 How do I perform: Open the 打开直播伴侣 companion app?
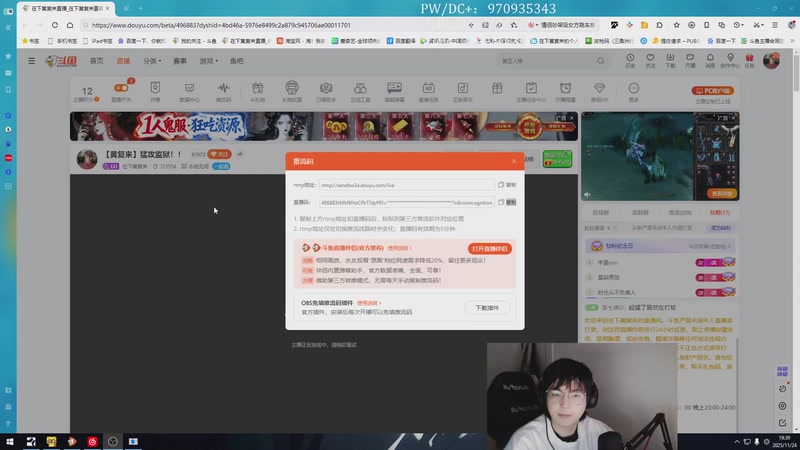[489, 248]
